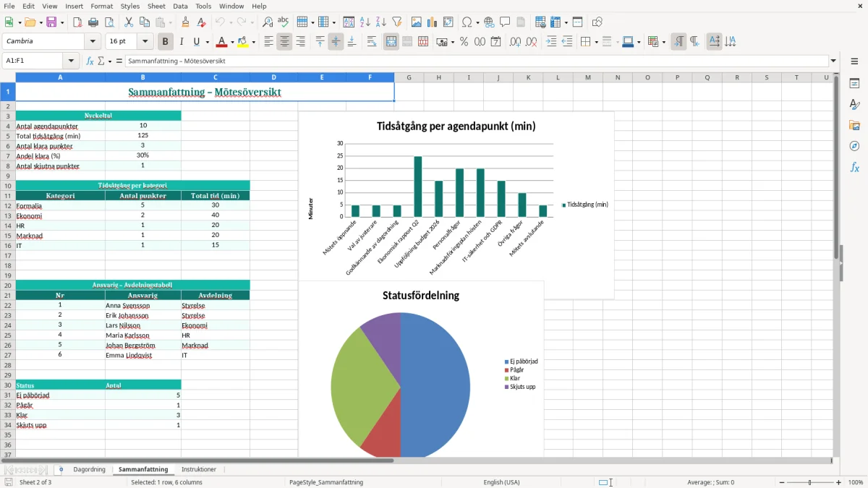Open the Function Wizard in the formula bar
This screenshot has width=868, height=488.
(90, 61)
